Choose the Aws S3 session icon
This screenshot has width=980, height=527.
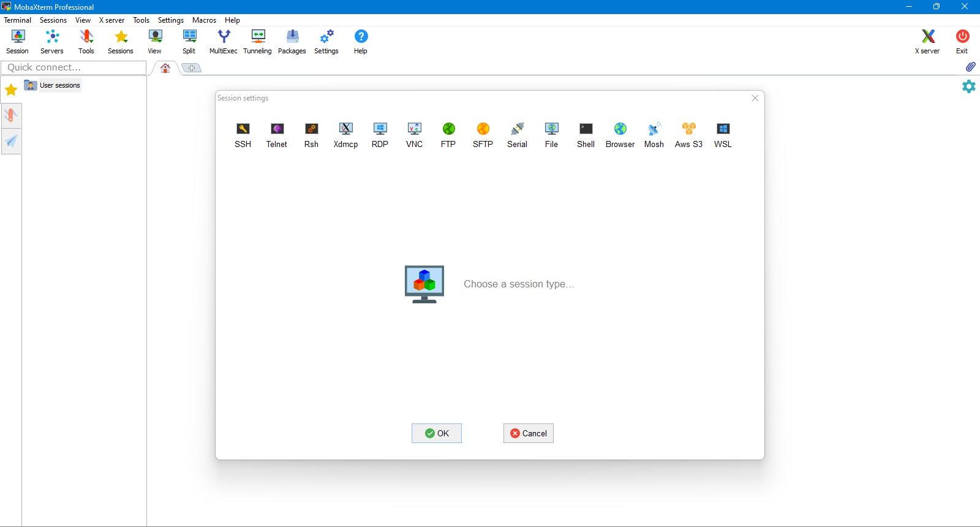(688, 135)
